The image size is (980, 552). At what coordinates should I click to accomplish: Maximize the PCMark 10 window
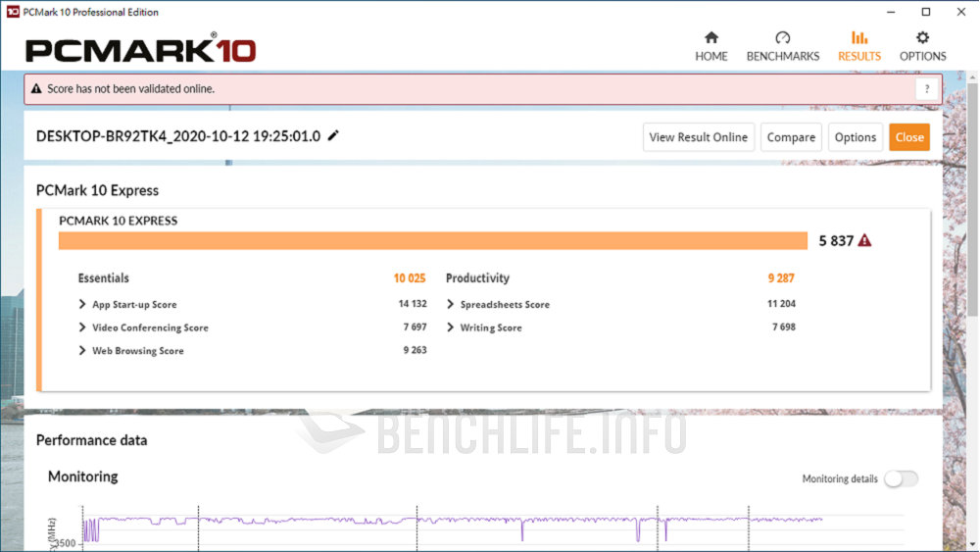point(926,12)
